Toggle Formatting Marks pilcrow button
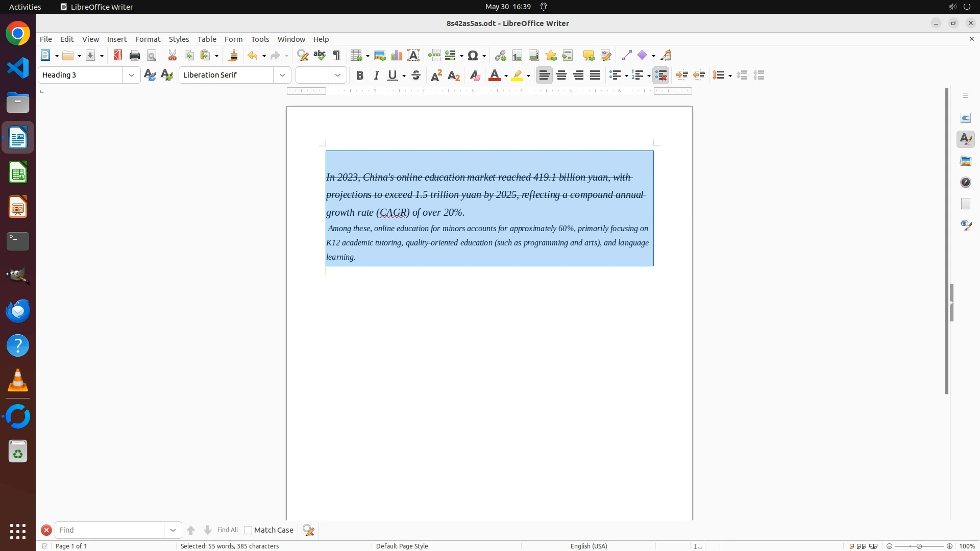Viewport: 980px width, 551px height. [x=336, y=56]
